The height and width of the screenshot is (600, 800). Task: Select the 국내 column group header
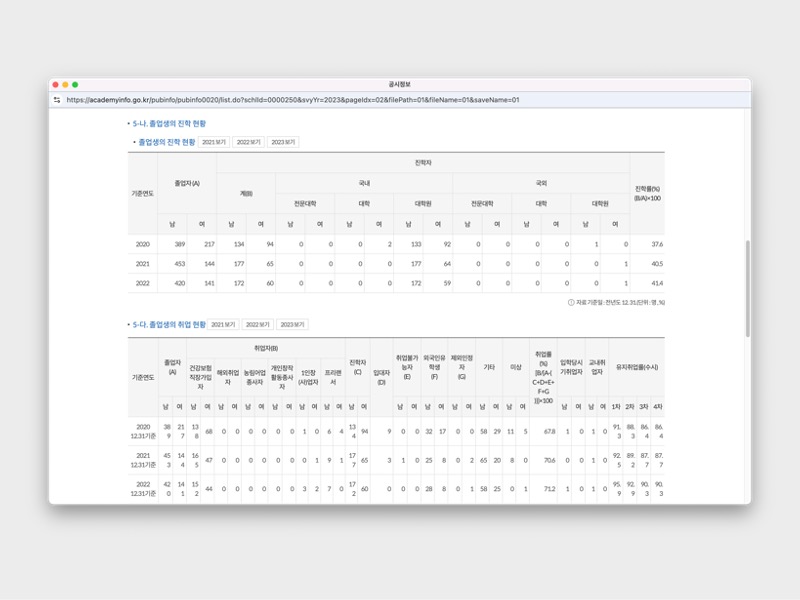pos(364,183)
